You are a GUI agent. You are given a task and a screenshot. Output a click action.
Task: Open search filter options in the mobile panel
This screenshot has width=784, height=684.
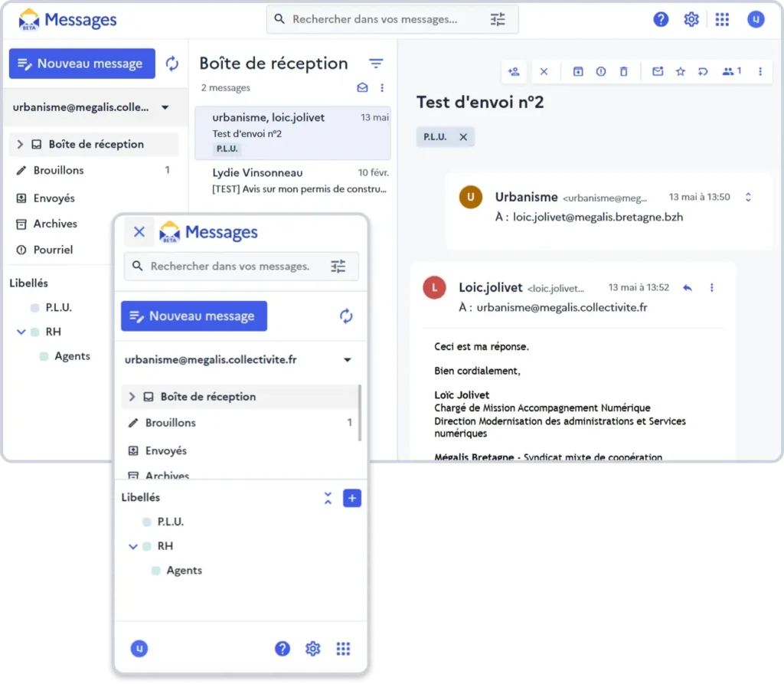[x=338, y=267]
